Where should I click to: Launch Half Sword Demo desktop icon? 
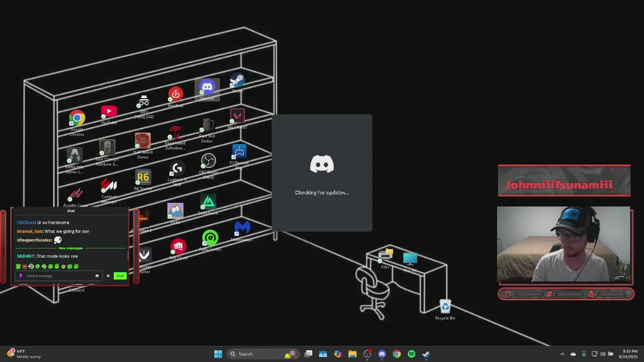click(x=143, y=146)
